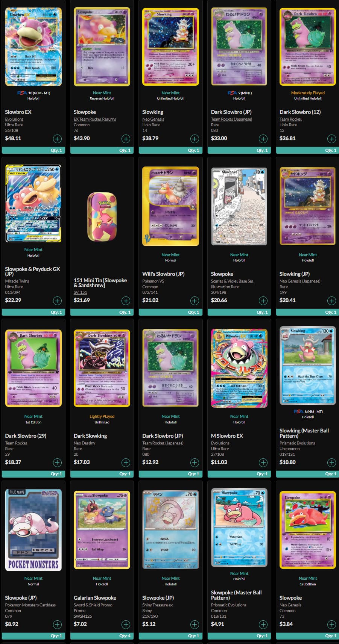Image resolution: width=339 pixels, height=644 pixels.
Task: Add Slowbro EX to cart with plus icon
Action: point(57,139)
